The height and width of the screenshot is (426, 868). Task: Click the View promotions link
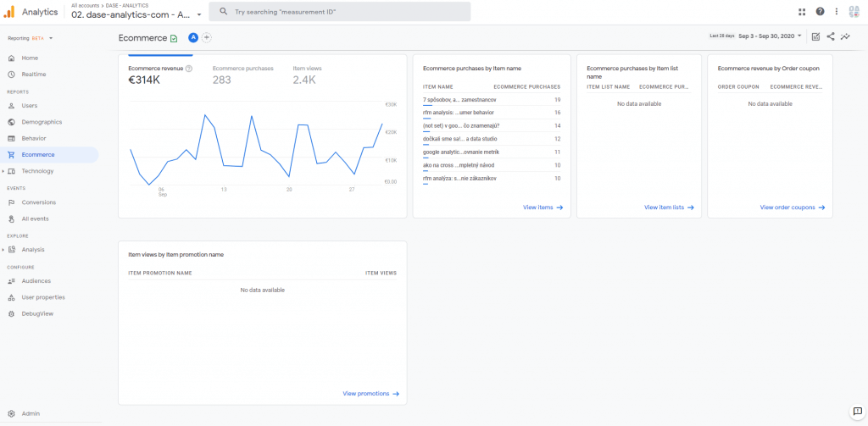370,394
